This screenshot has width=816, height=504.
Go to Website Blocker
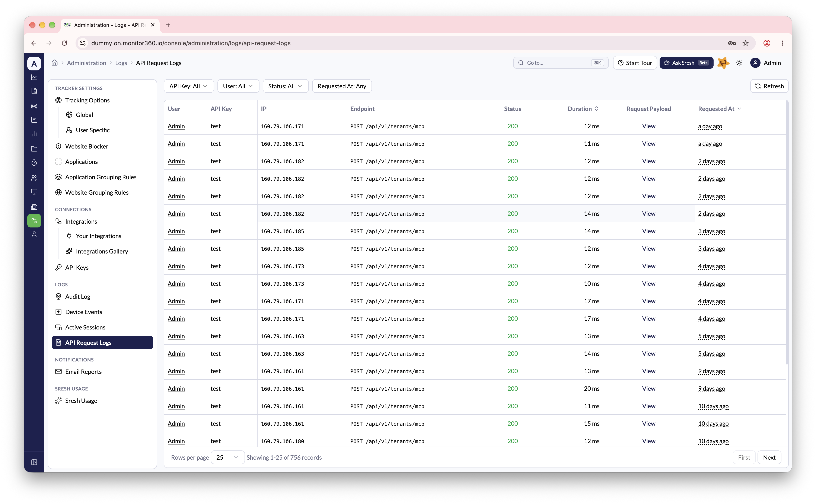[102, 146]
